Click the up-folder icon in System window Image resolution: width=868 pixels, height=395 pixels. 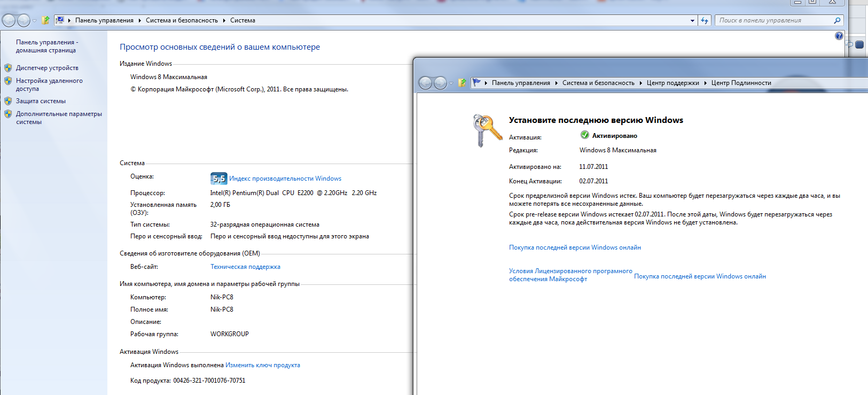coord(45,20)
